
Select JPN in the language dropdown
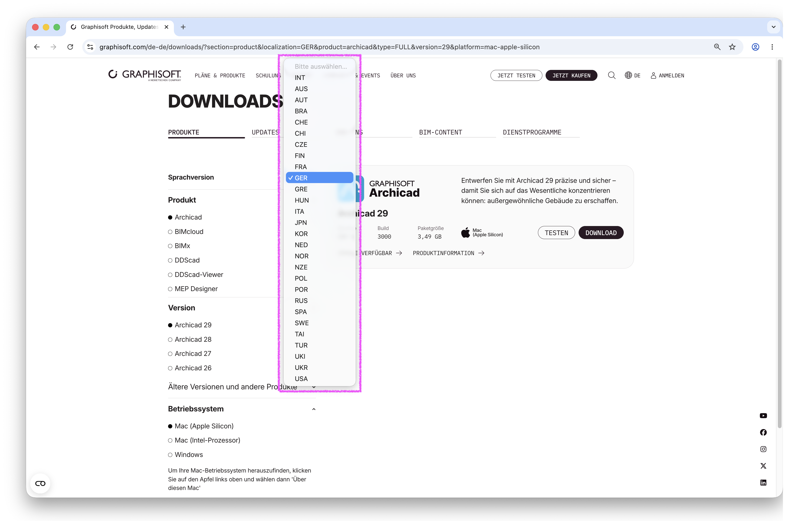(319, 223)
